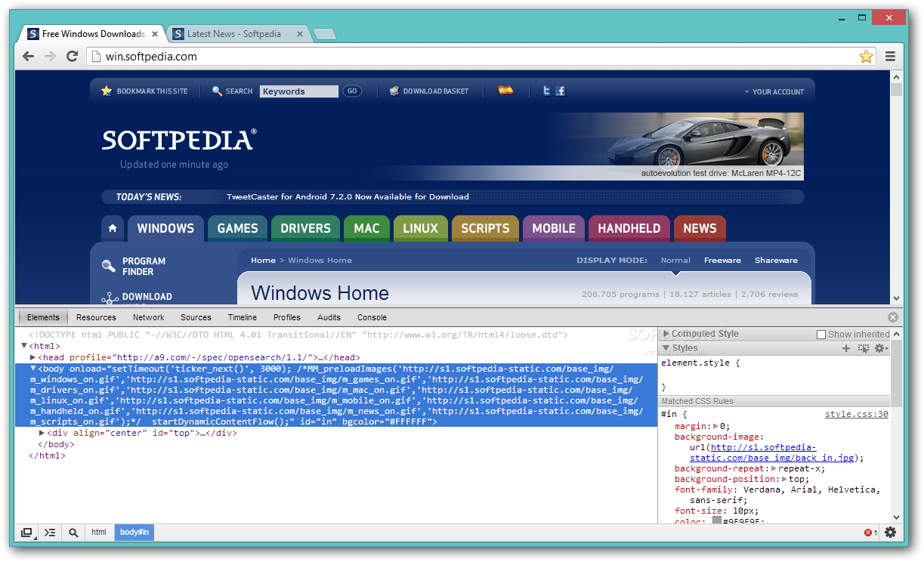924x562 pixels.
Task: Select Freeware display mode
Action: click(x=722, y=260)
